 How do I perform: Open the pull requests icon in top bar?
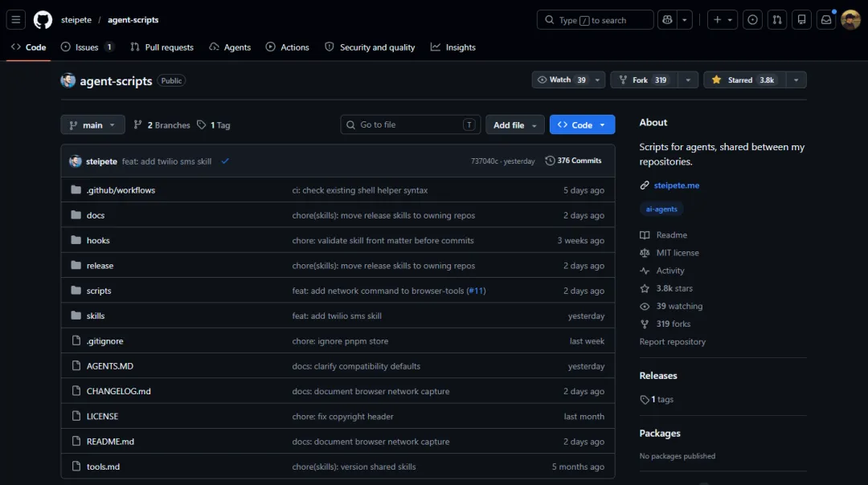(777, 20)
